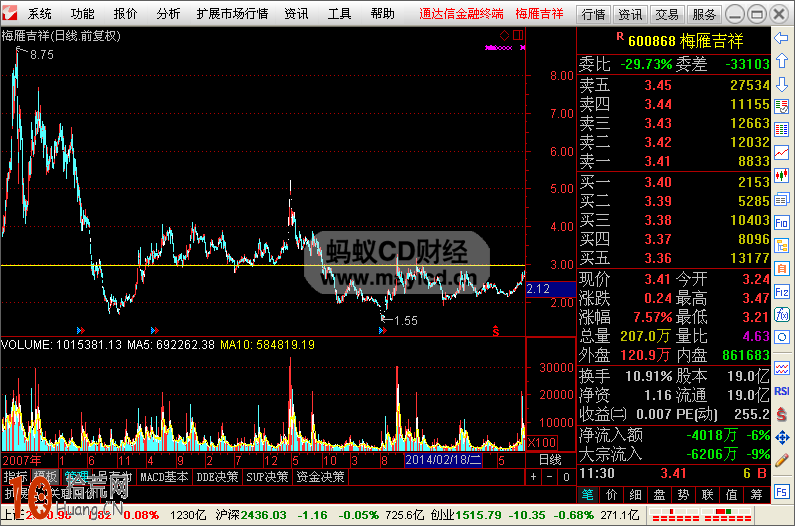Click the 行情 button at top right

[594, 15]
